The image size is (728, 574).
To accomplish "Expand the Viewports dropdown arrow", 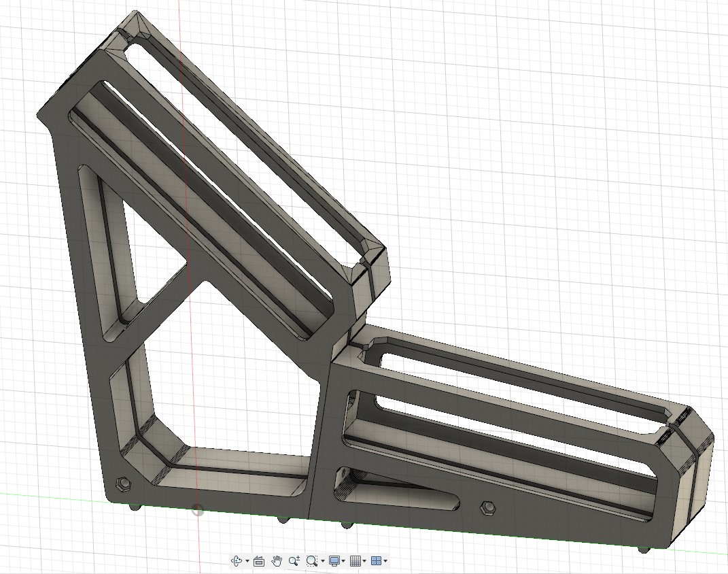I will (385, 562).
